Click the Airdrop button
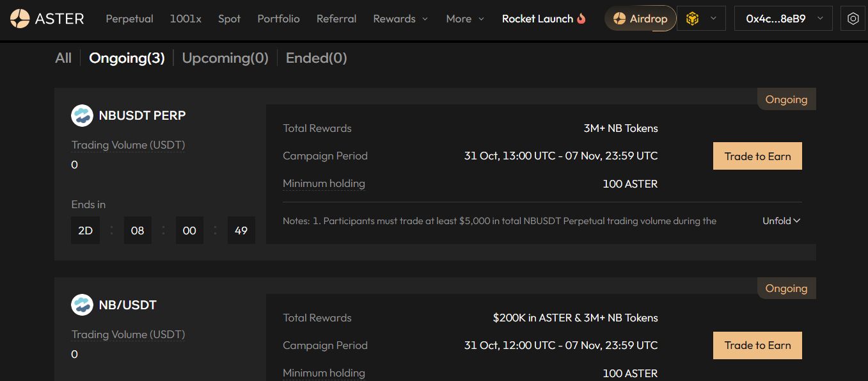 [640, 19]
